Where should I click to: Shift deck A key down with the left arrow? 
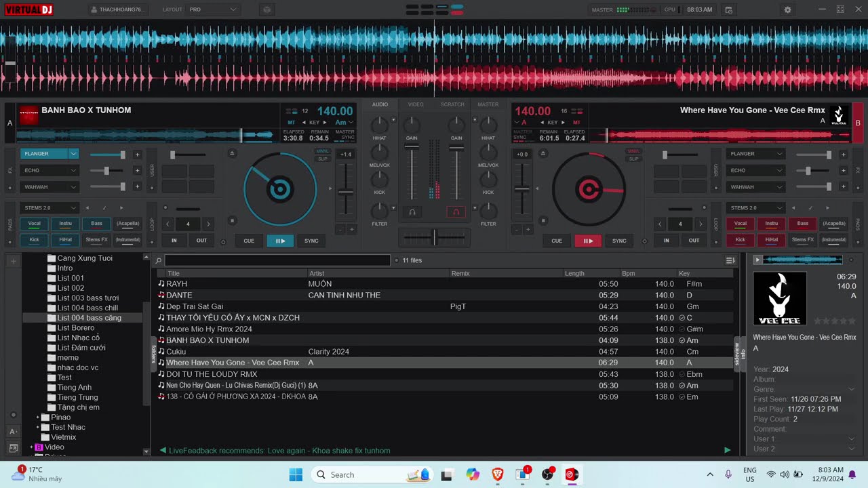[302, 123]
